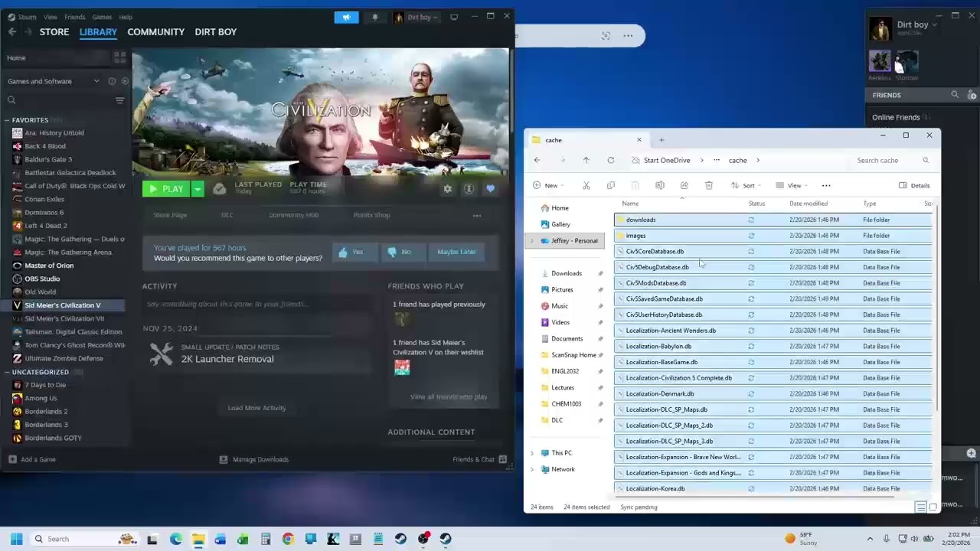Click Yes to recommend the game

[354, 252]
